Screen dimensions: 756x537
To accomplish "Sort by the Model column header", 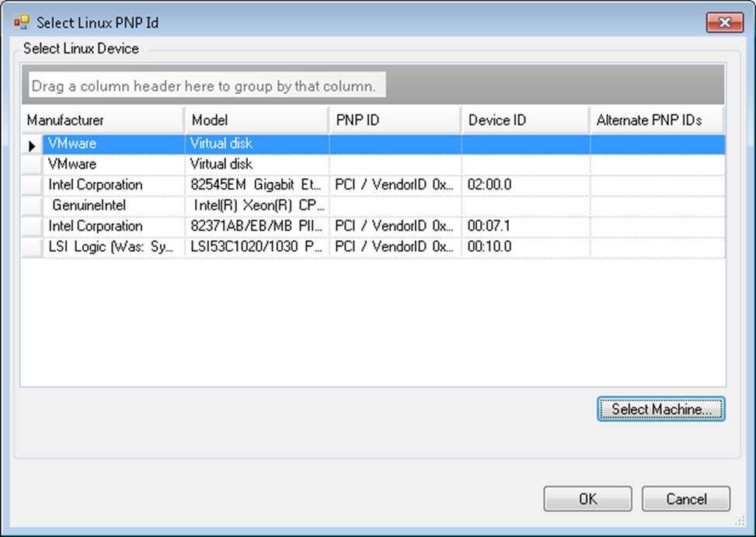I will tap(256, 120).
